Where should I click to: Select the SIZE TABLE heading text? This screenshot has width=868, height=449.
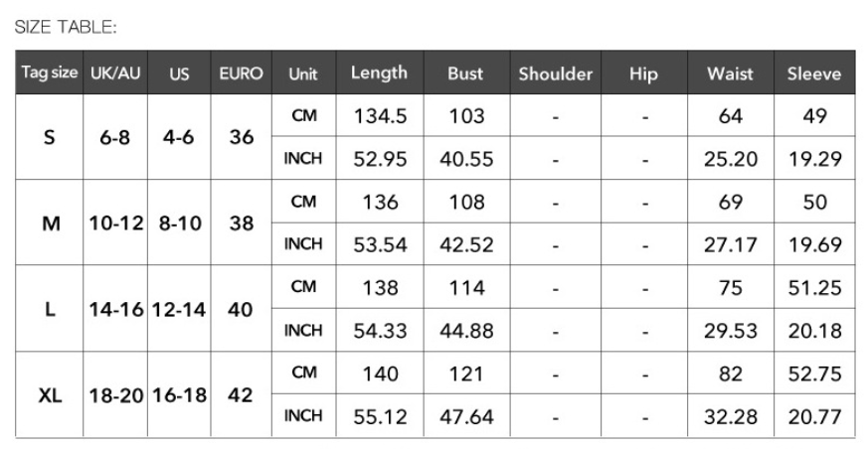[66, 27]
